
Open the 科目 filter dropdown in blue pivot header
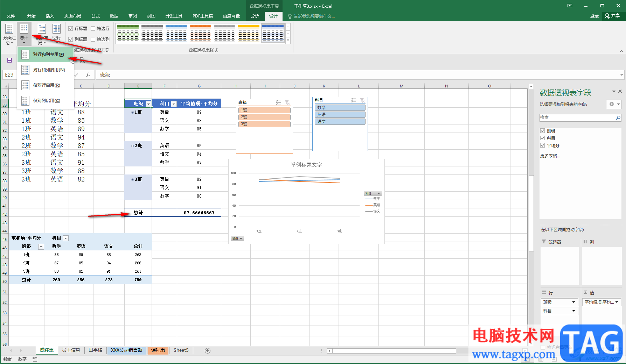point(174,104)
